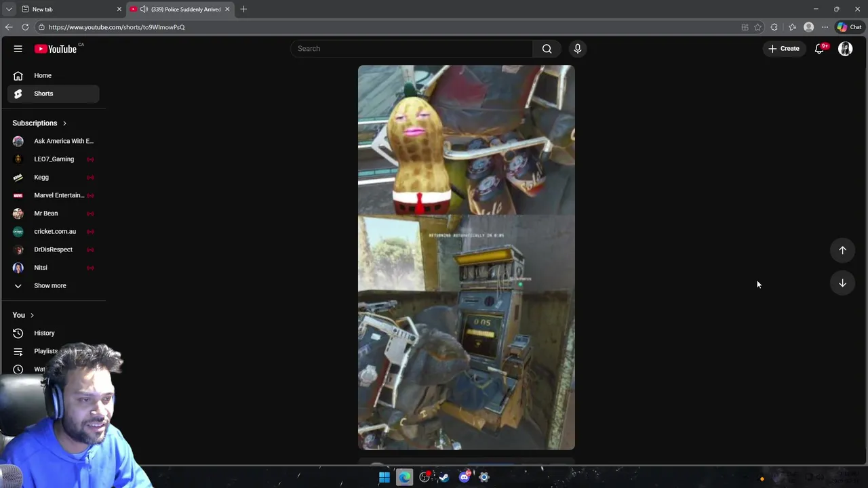Open Settings gear on the taskbar
The height and width of the screenshot is (488, 868).
(484, 477)
